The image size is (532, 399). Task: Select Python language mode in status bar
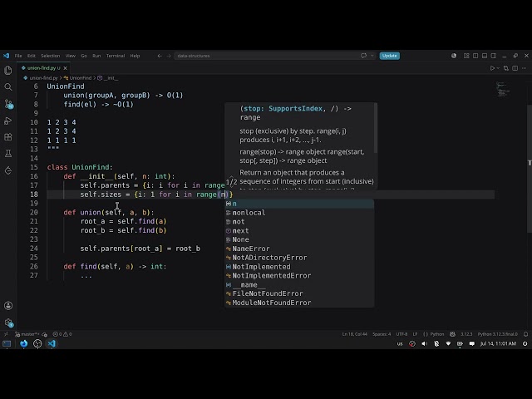437,334
